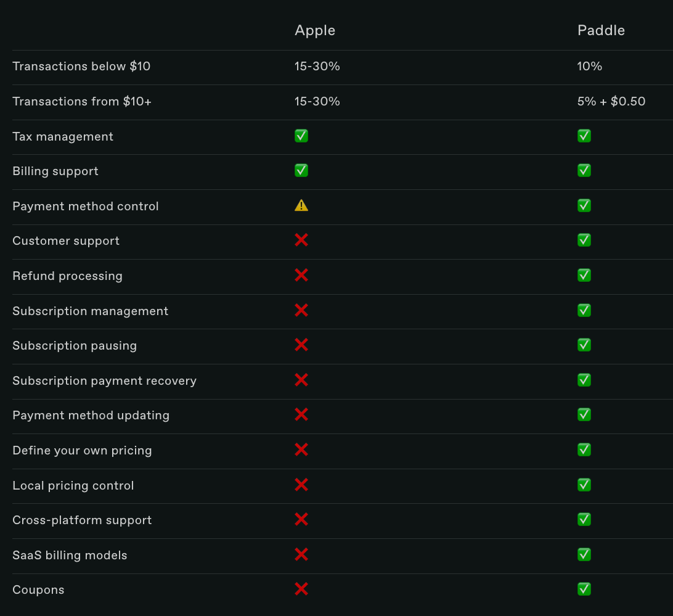Screen dimensions: 673x616
Task: Click Paddle's "5% + $0.50" fee value
Action: (611, 101)
